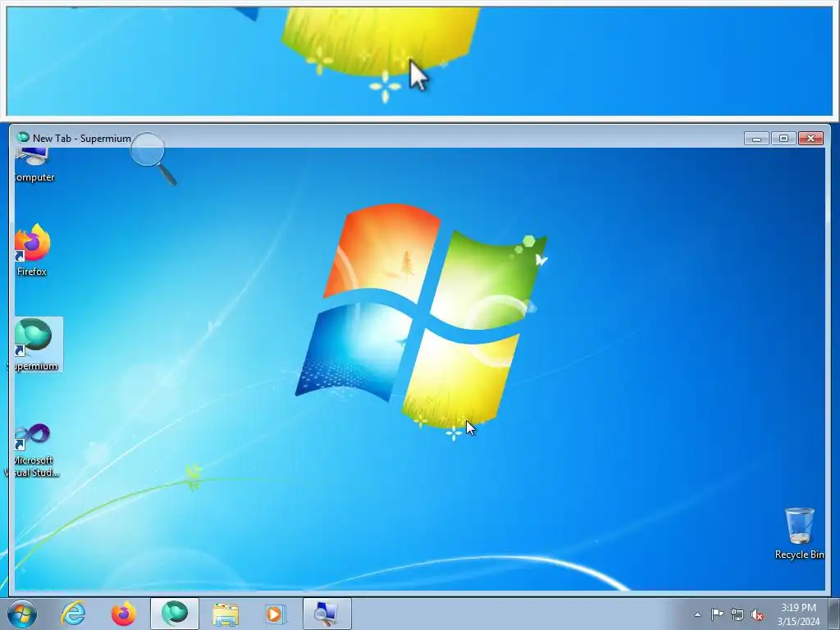Select the Microsoft Visual Studio shortcut

[33, 450]
